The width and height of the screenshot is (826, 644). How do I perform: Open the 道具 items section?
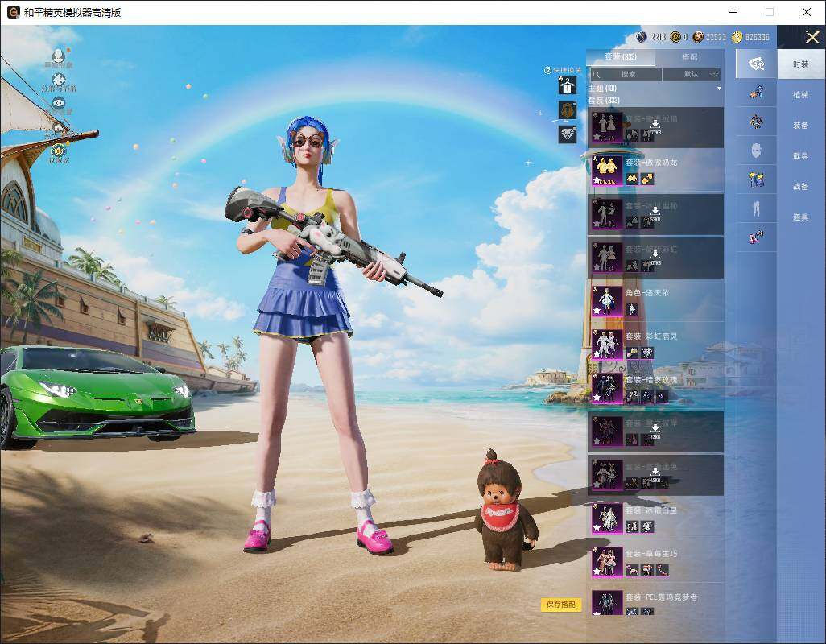(x=801, y=217)
